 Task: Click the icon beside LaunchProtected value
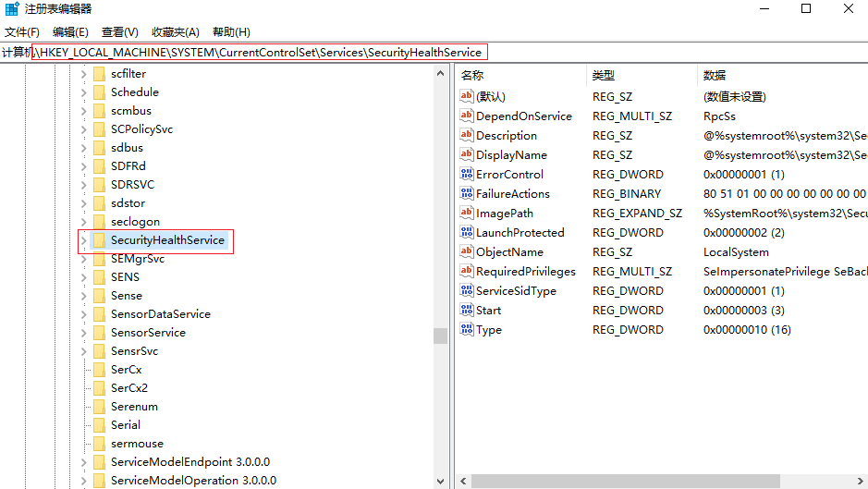click(466, 233)
